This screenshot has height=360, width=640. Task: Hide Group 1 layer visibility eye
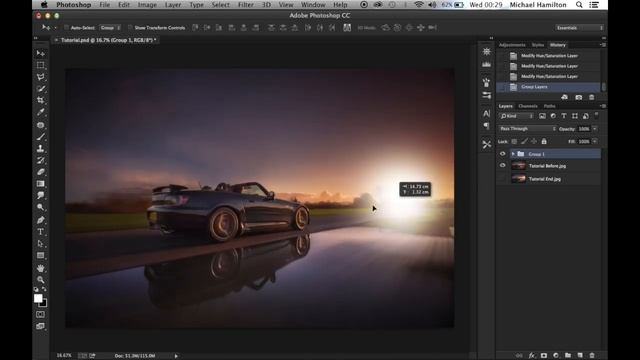[x=503, y=154]
